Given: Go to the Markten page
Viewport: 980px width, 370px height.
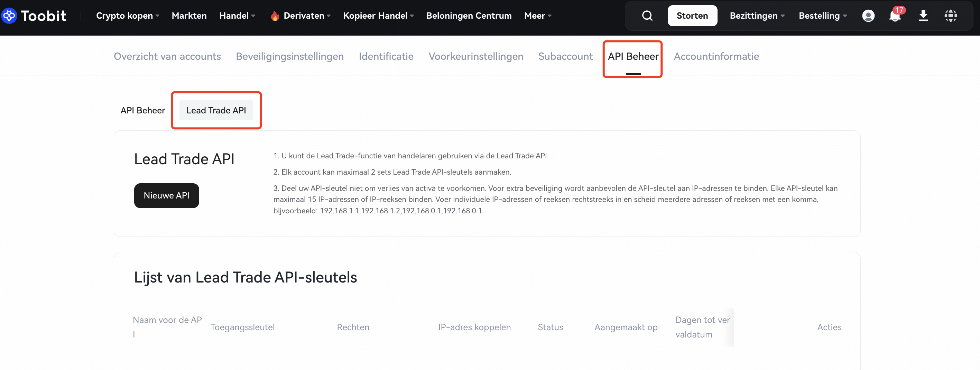Looking at the screenshot, I should tap(189, 16).
